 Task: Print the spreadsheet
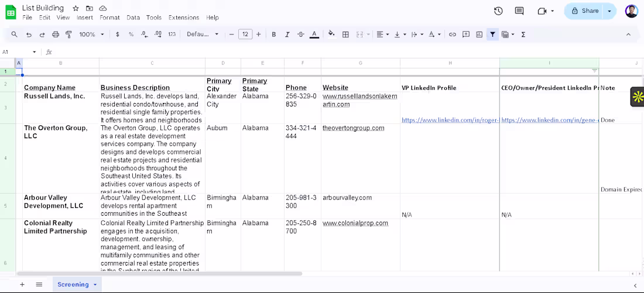tap(56, 35)
